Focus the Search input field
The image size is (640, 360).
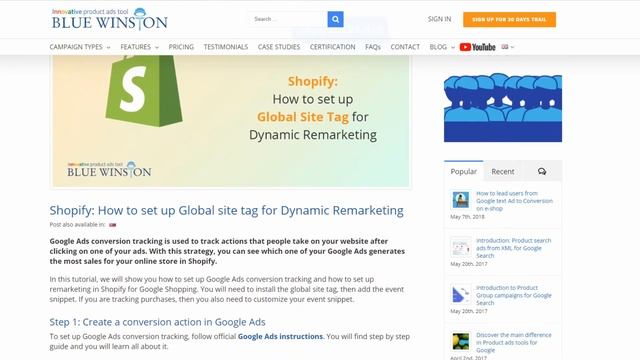pos(288,19)
